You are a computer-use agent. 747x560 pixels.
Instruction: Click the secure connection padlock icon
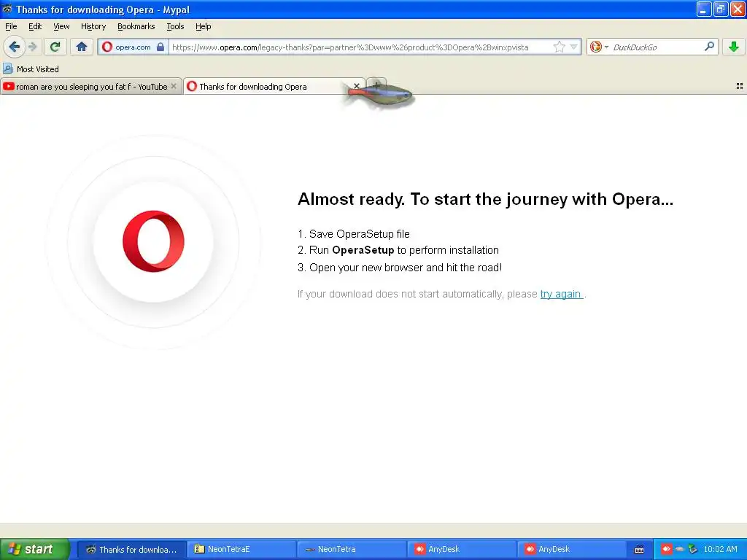click(x=160, y=47)
